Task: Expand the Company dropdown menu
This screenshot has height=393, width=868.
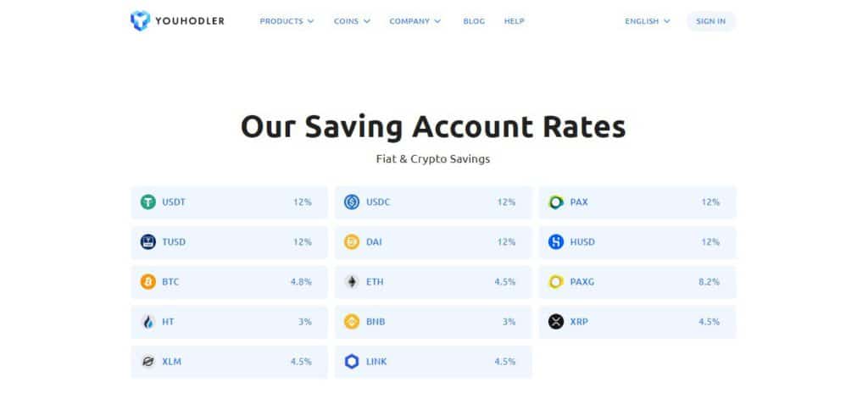Action: [x=415, y=21]
